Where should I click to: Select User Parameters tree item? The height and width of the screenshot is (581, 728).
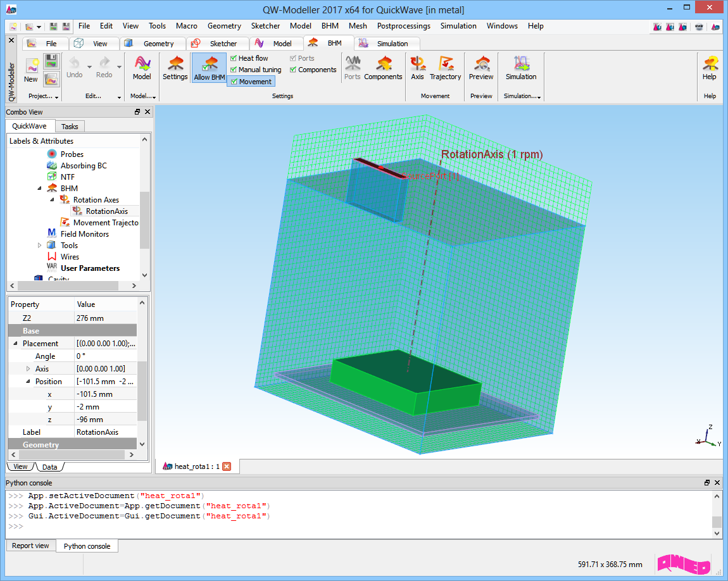90,268
